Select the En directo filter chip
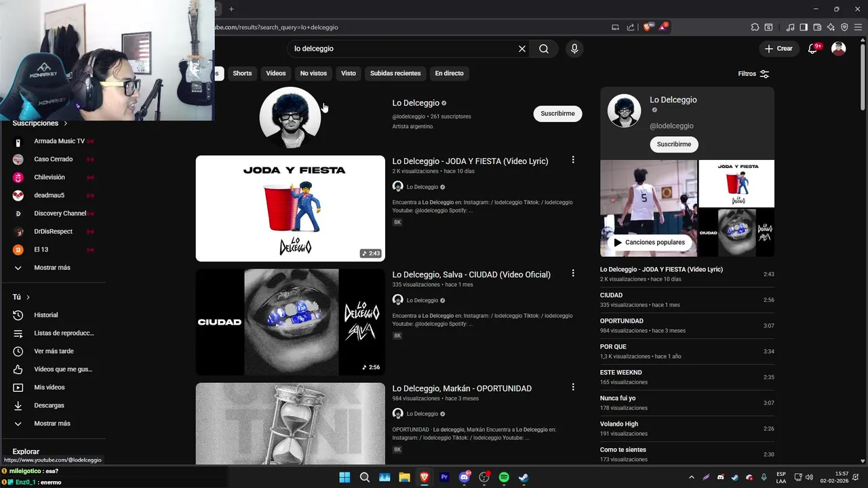This screenshot has height=488, width=868. tap(450, 73)
